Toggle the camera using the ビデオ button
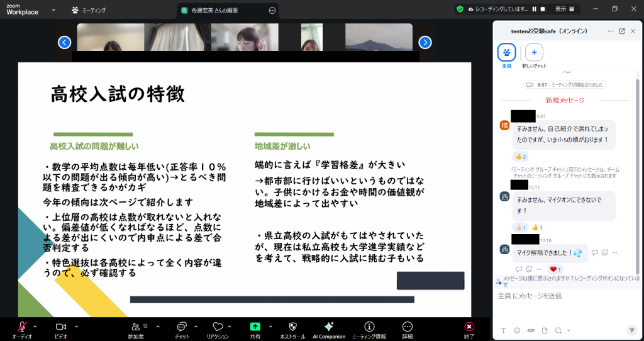The height and width of the screenshot is (341, 644). pyautogui.click(x=61, y=327)
